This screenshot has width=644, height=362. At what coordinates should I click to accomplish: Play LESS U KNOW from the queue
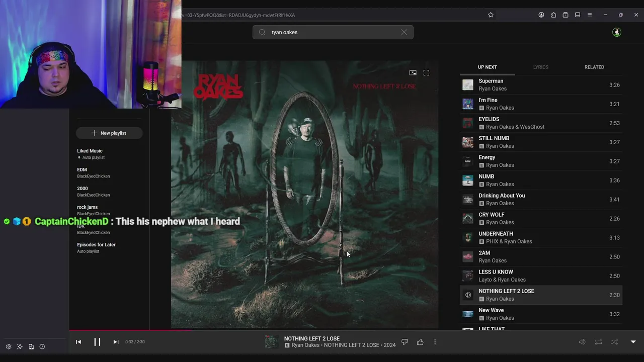(x=541, y=276)
